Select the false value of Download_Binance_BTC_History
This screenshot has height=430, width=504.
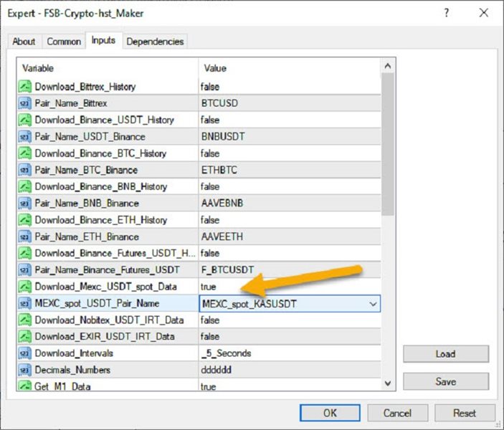point(290,153)
